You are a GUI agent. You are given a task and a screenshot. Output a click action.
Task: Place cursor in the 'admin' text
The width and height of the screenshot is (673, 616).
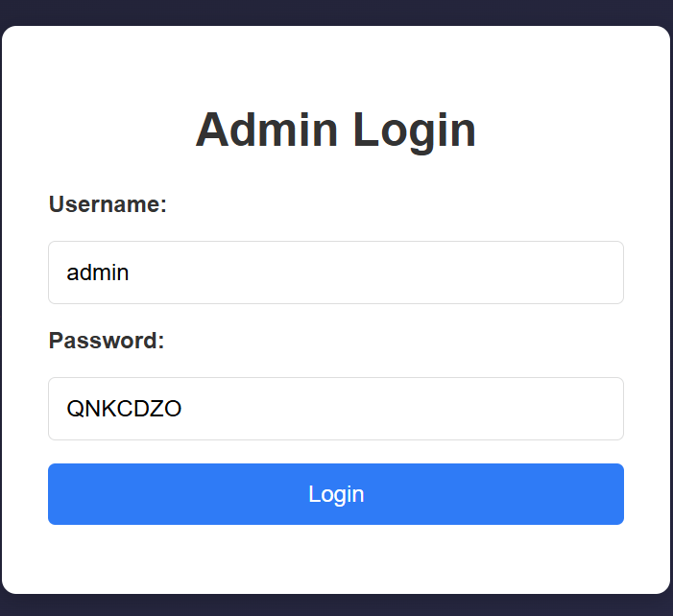click(97, 272)
